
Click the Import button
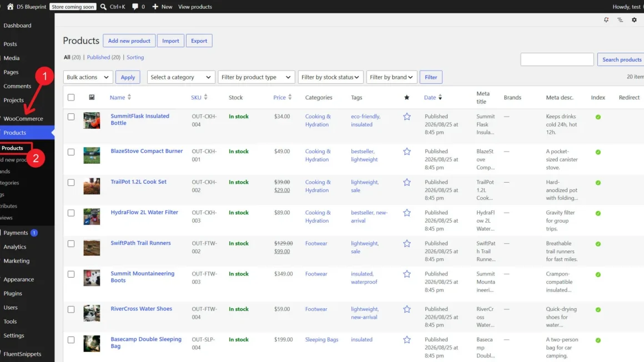[170, 41]
